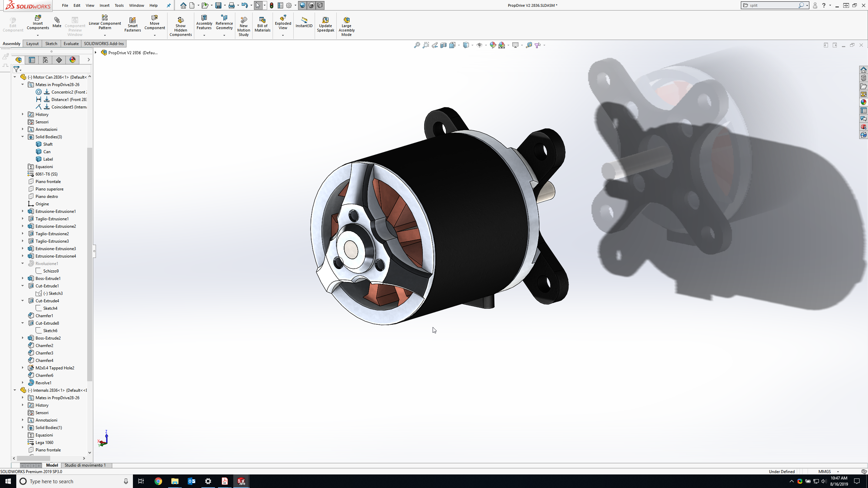Viewport: 868px width, 488px height.
Task: Open View Settings monitor icon
Action: coord(515,45)
